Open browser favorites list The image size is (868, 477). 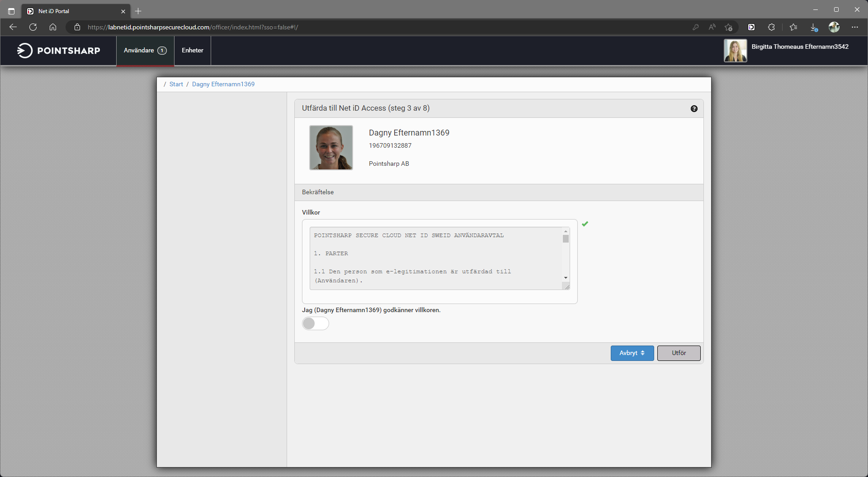(793, 27)
